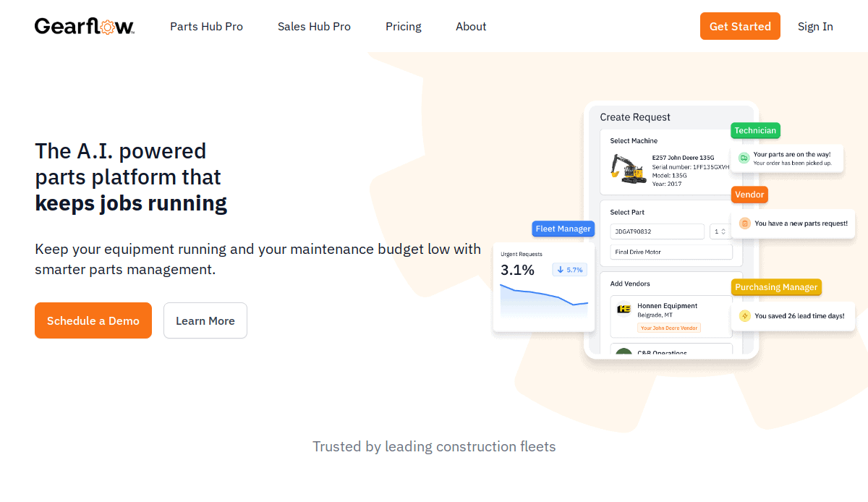Open the Pricing page from the navigation
The height and width of the screenshot is (502, 868).
(x=403, y=27)
